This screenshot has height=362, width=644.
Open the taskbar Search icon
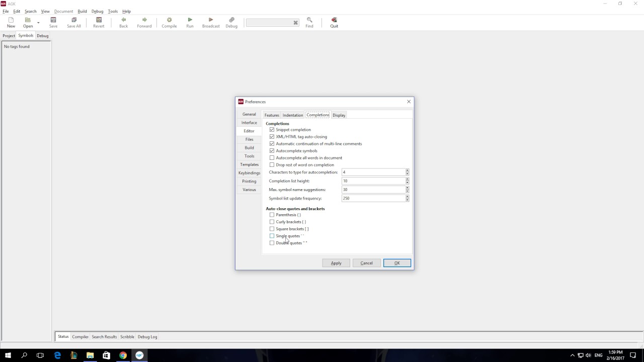tap(24, 355)
